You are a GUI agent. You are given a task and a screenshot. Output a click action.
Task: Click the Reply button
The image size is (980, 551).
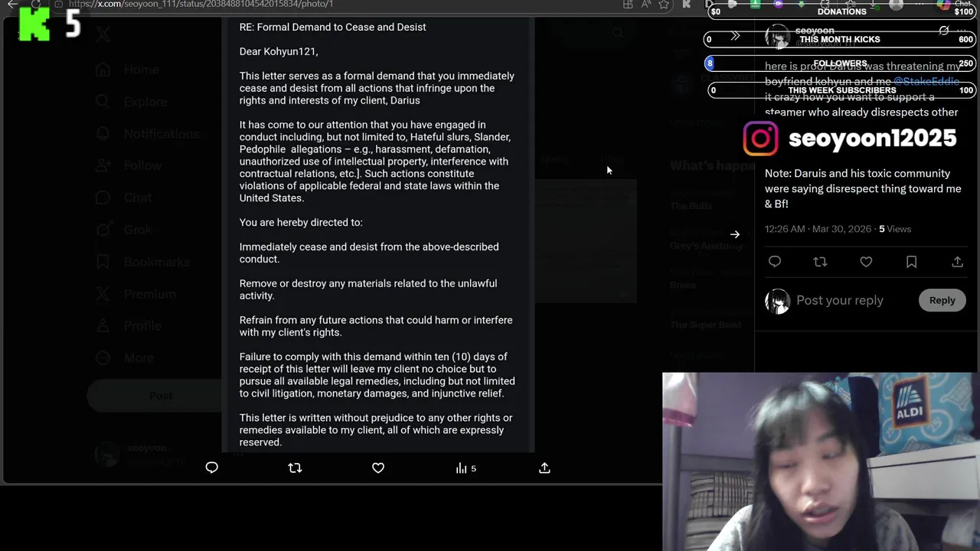coord(942,300)
